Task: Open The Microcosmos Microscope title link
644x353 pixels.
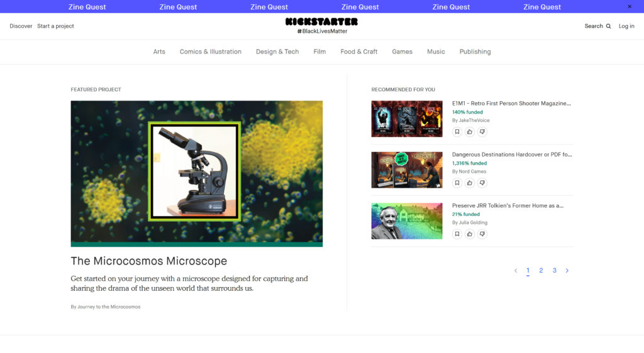Action: [x=148, y=261]
